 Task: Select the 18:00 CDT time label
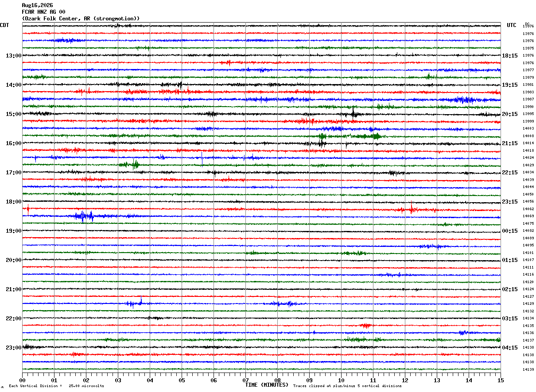click(x=14, y=202)
